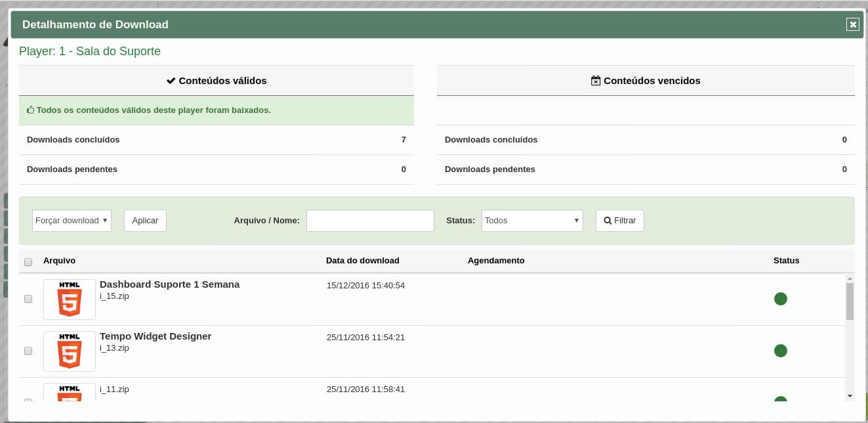Image resolution: width=868 pixels, height=423 pixels.
Task: Click calendar icon beside Conteúdos vencidos
Action: (596, 81)
